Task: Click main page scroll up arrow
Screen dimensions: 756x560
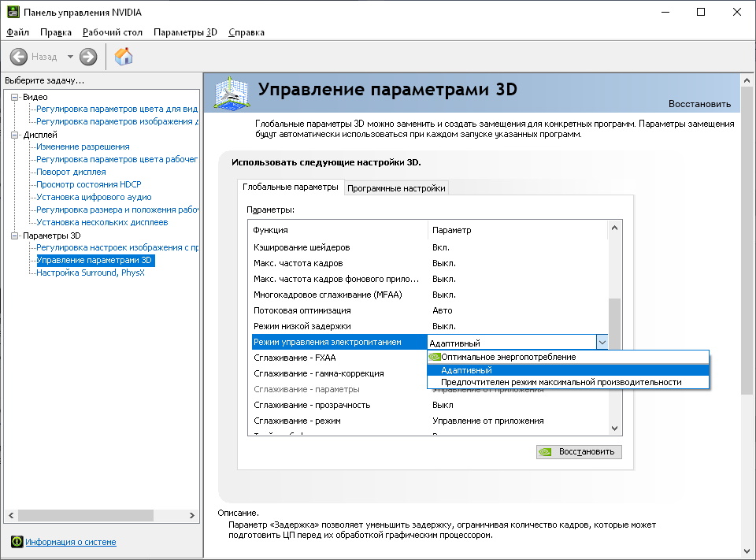Action: [x=747, y=80]
